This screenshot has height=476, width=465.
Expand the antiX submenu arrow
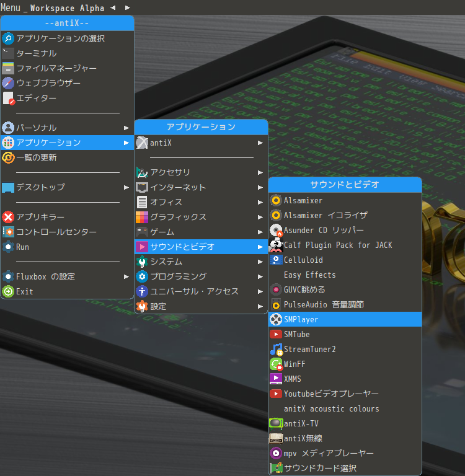260,143
